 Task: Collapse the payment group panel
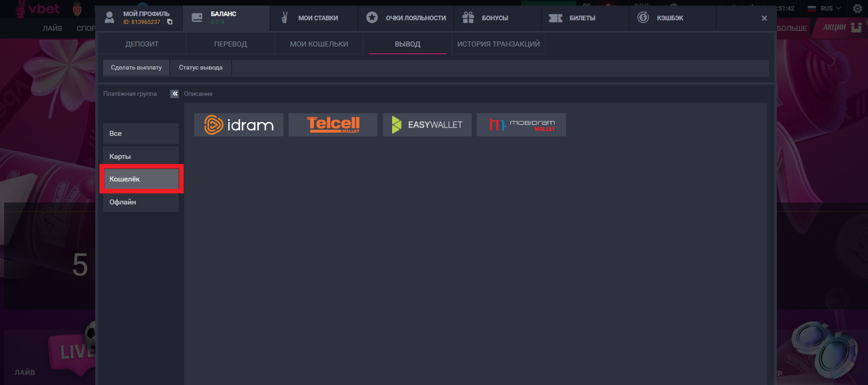(x=174, y=93)
